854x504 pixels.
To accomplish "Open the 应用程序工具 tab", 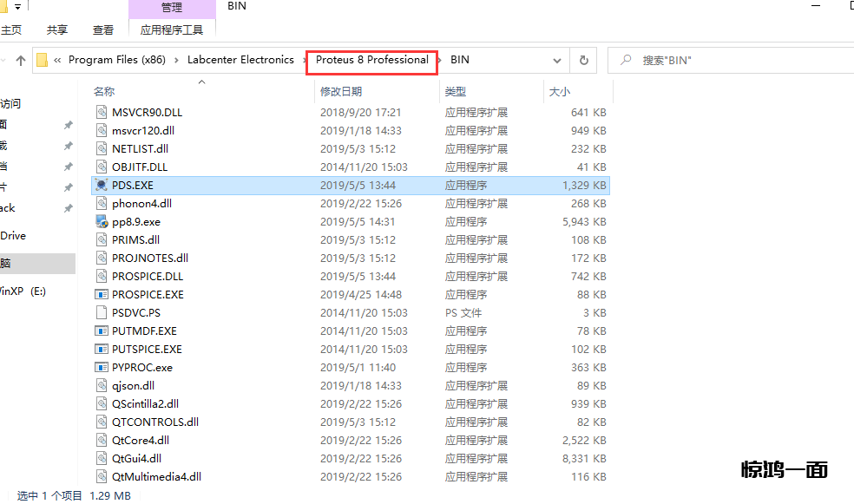I will (172, 29).
